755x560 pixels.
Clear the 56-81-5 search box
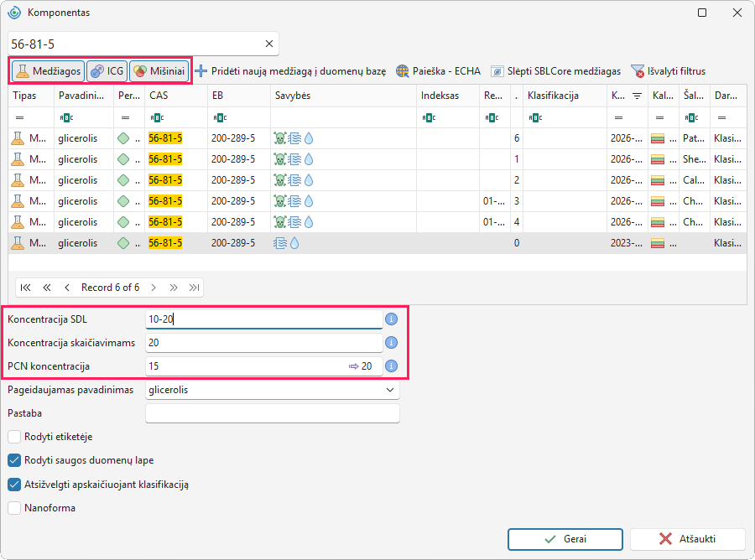coord(269,44)
